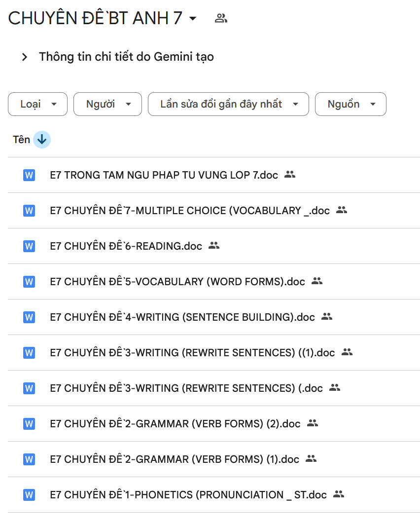Select the REWRITE SENTENCES (.doc file row

pos(186,388)
